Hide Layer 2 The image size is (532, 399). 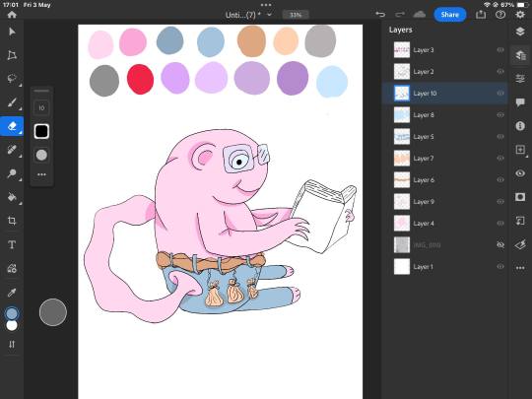click(x=500, y=72)
